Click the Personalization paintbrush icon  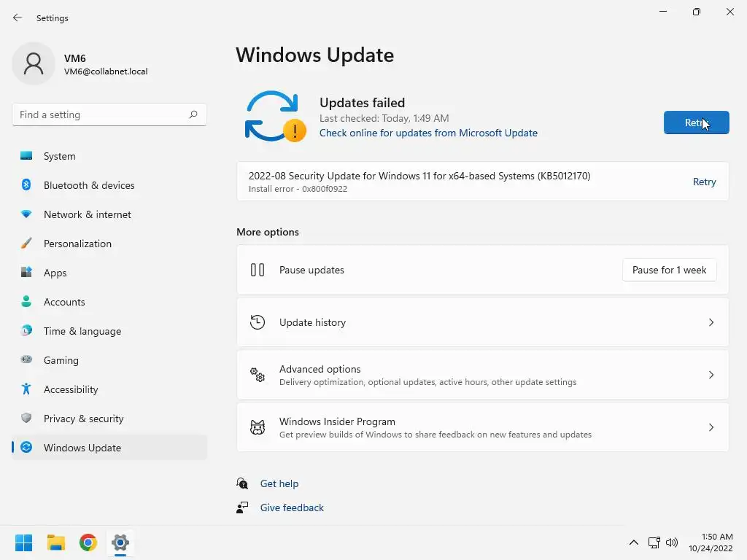click(x=26, y=244)
